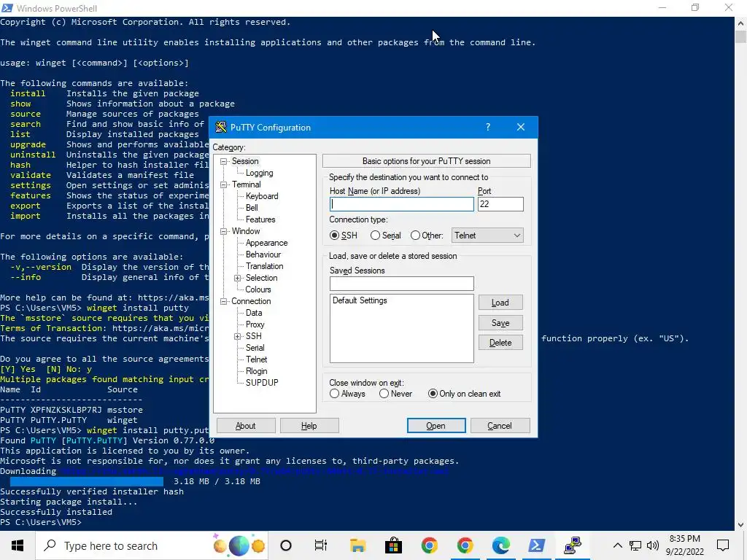Image resolution: width=747 pixels, height=560 pixels.
Task: Click the About button
Action: [x=246, y=426]
